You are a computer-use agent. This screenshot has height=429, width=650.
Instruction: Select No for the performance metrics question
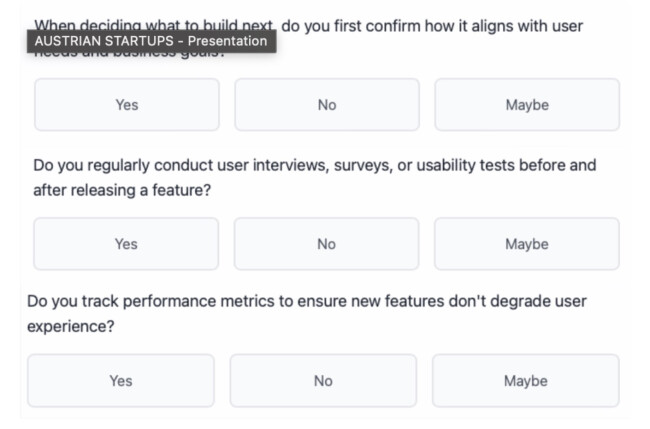[323, 381]
